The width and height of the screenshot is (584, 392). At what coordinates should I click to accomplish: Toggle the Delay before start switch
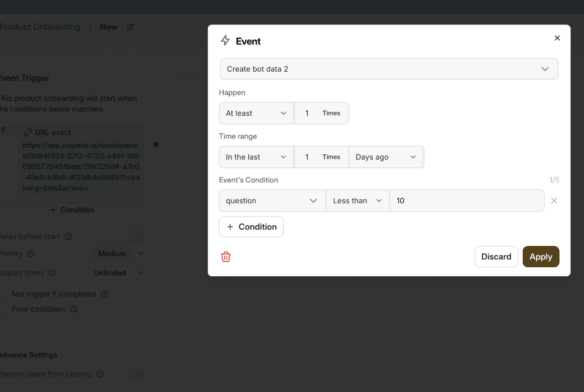(x=135, y=236)
